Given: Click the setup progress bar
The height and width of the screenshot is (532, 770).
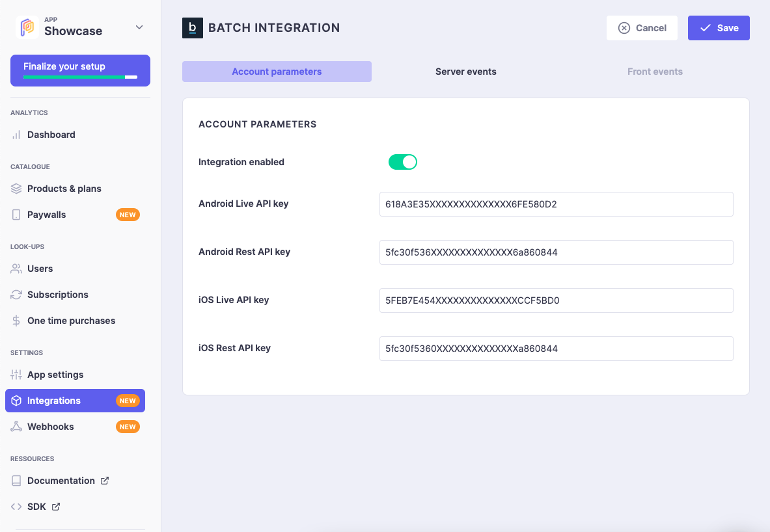Looking at the screenshot, I should 81,77.
